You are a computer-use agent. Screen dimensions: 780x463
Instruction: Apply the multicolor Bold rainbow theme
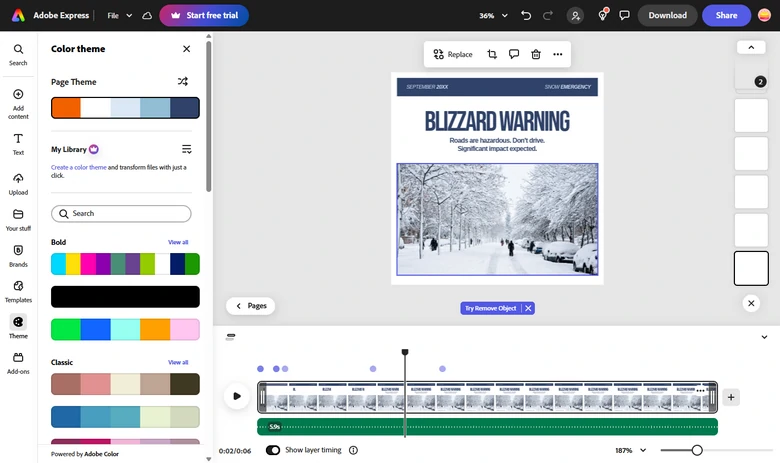pyautogui.click(x=125, y=264)
